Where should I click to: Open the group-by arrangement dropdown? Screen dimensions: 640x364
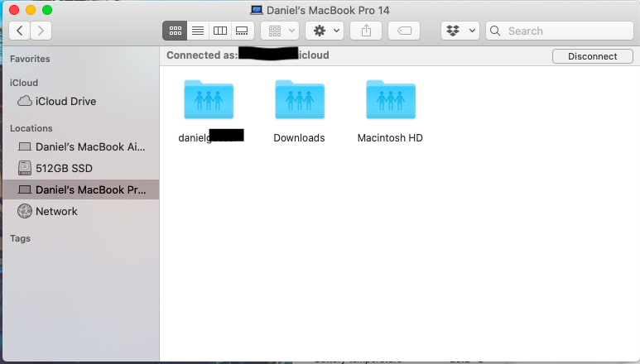[x=280, y=31]
